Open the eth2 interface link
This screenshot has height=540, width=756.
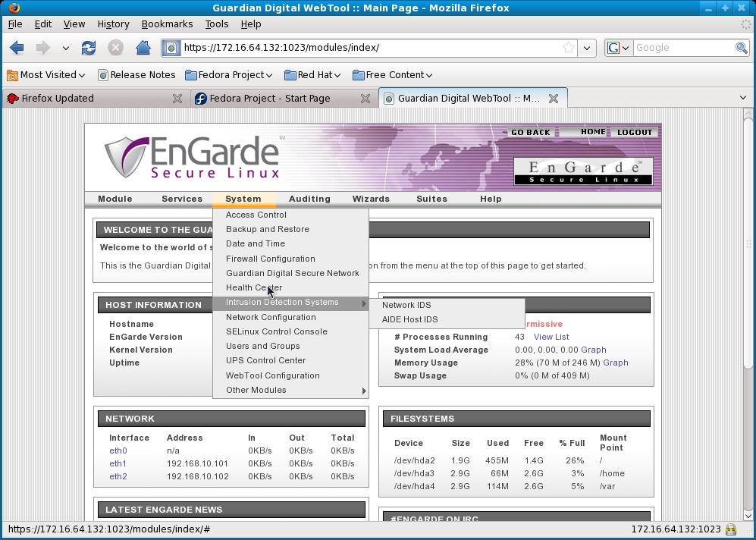pos(118,477)
